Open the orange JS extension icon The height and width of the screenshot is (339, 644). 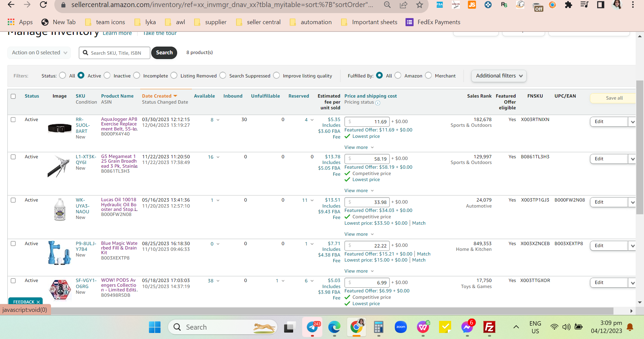point(472,5)
